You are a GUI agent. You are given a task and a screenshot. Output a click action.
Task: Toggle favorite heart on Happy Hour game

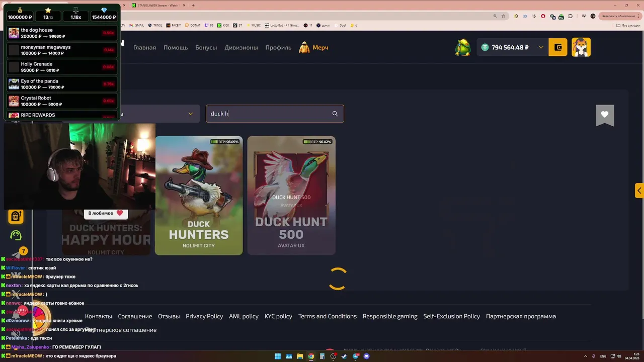pyautogui.click(x=120, y=213)
